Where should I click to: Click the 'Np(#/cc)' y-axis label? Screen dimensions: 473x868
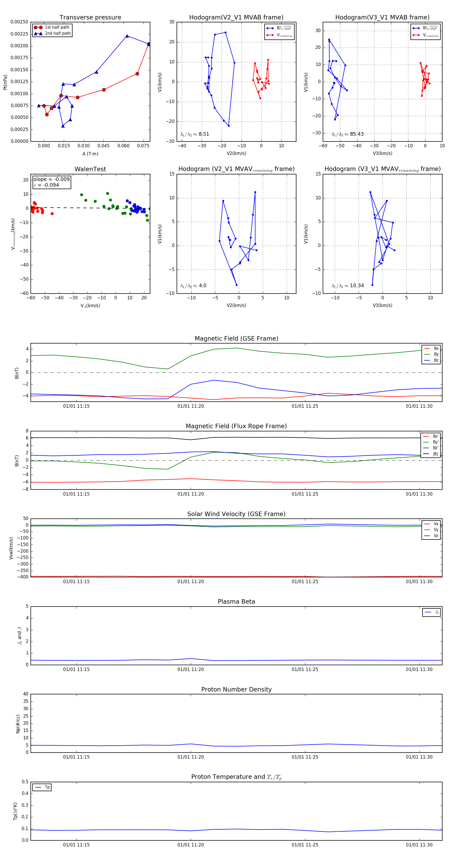click(18, 723)
